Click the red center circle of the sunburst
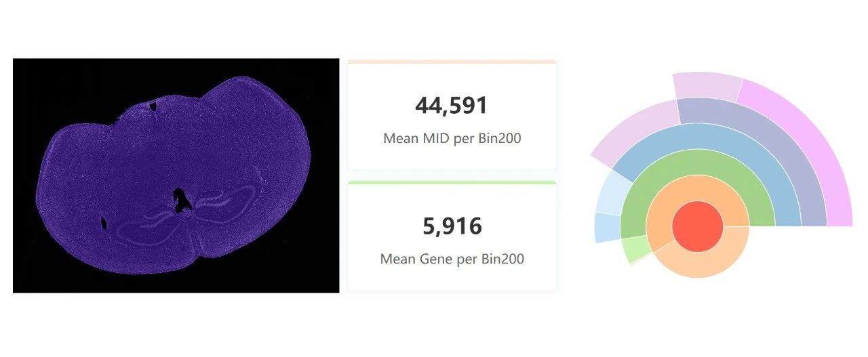Screen dimensions: 868x357 (x=698, y=226)
